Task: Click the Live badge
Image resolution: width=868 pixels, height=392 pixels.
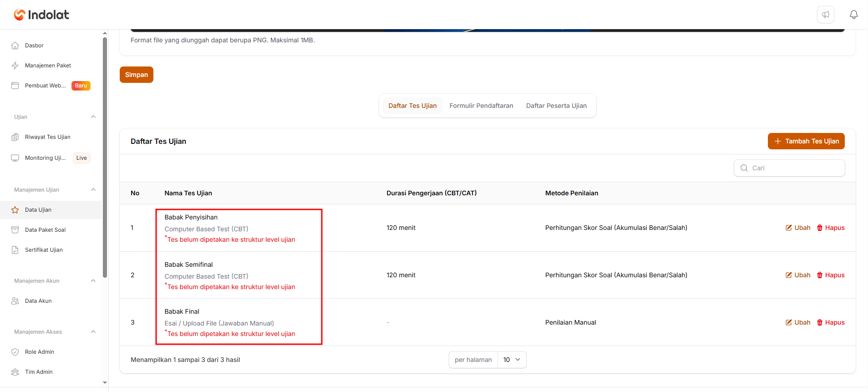Action: [81, 158]
